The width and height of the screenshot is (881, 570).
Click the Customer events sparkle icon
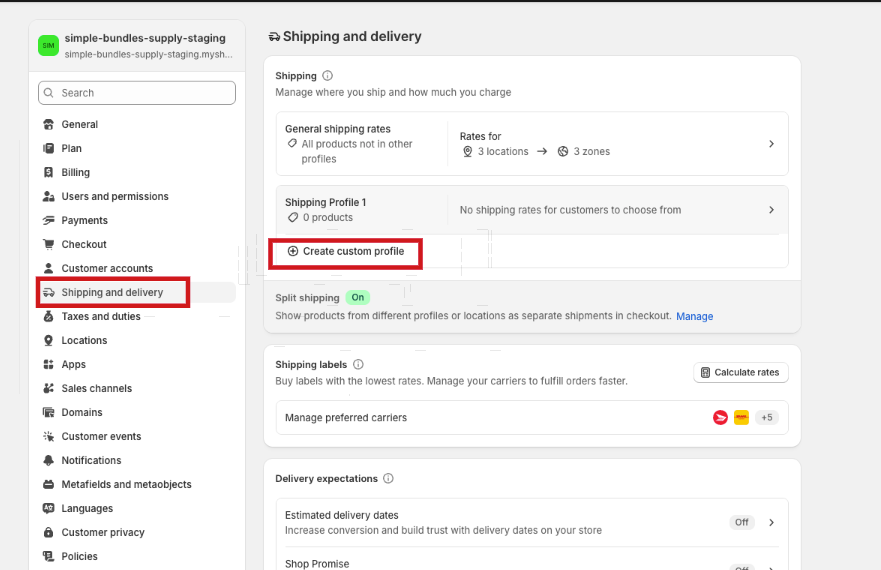point(48,436)
